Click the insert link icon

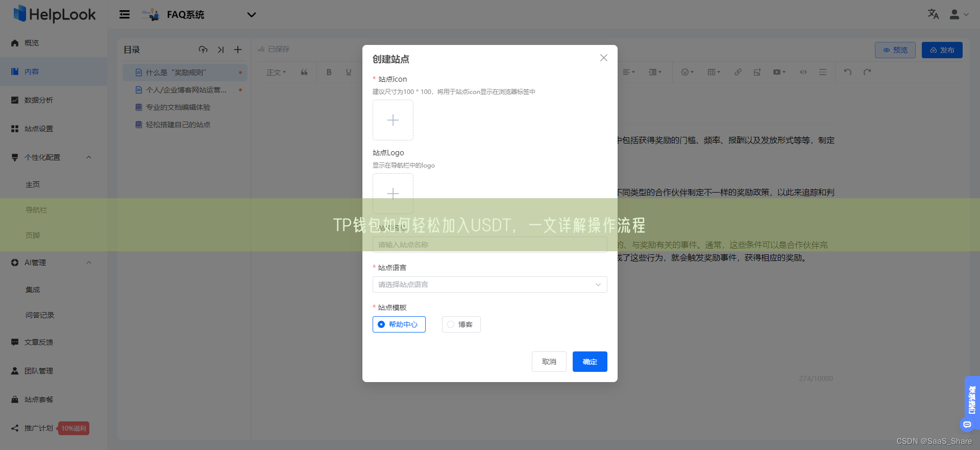pyautogui.click(x=738, y=72)
